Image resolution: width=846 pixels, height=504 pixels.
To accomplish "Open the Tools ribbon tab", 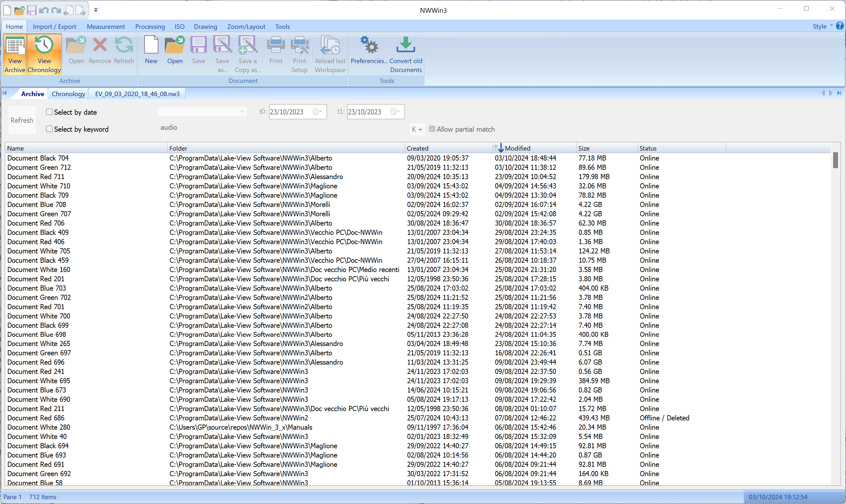I will click(x=282, y=27).
